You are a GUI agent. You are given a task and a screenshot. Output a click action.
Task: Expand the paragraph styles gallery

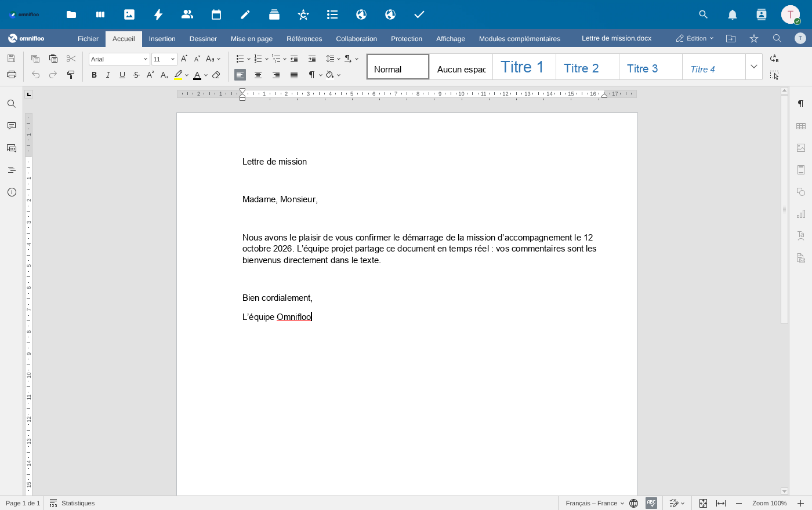pyautogui.click(x=754, y=67)
